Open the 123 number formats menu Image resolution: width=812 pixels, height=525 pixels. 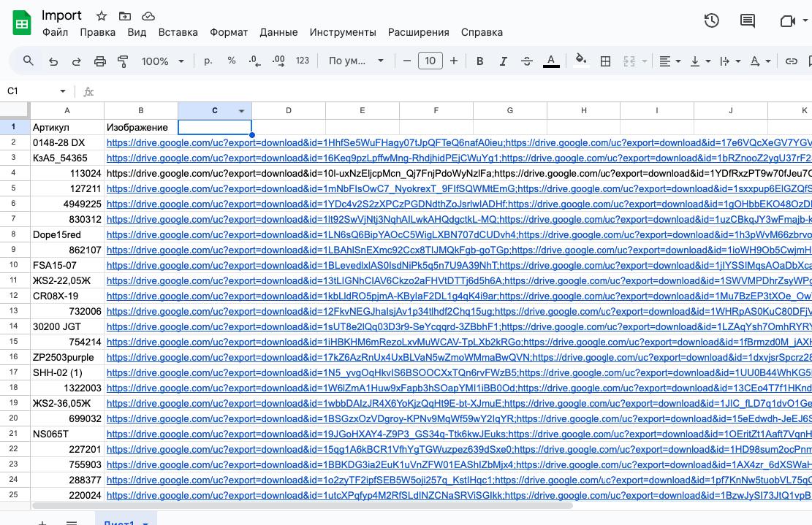click(303, 61)
